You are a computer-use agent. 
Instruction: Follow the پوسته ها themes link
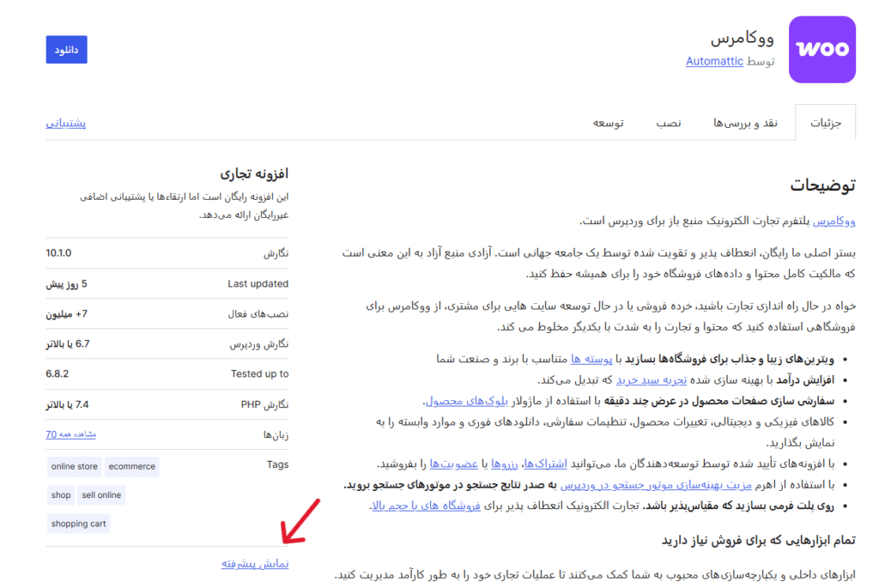click(591, 360)
